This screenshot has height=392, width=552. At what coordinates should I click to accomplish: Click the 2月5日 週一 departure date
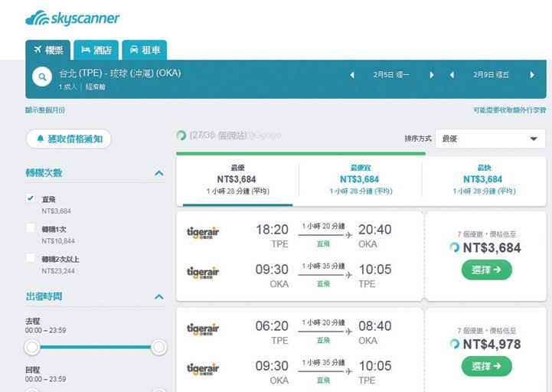pyautogui.click(x=391, y=75)
